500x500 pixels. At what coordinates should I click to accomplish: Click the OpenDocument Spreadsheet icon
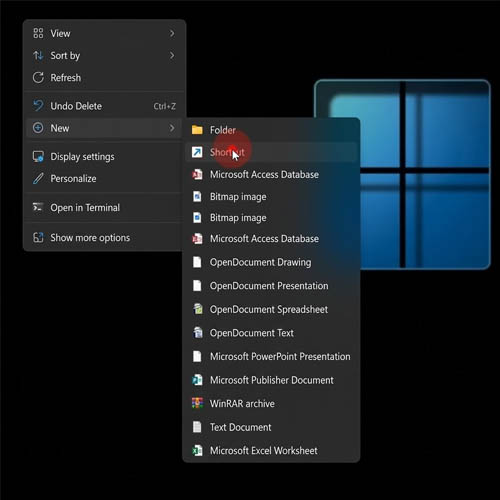click(198, 309)
